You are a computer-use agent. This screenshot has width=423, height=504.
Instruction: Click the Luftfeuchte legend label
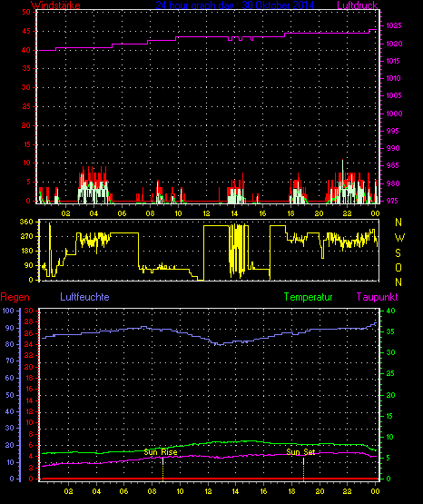84,297
